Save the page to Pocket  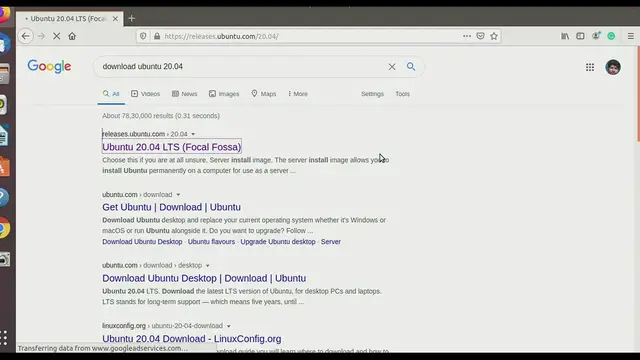click(x=480, y=36)
